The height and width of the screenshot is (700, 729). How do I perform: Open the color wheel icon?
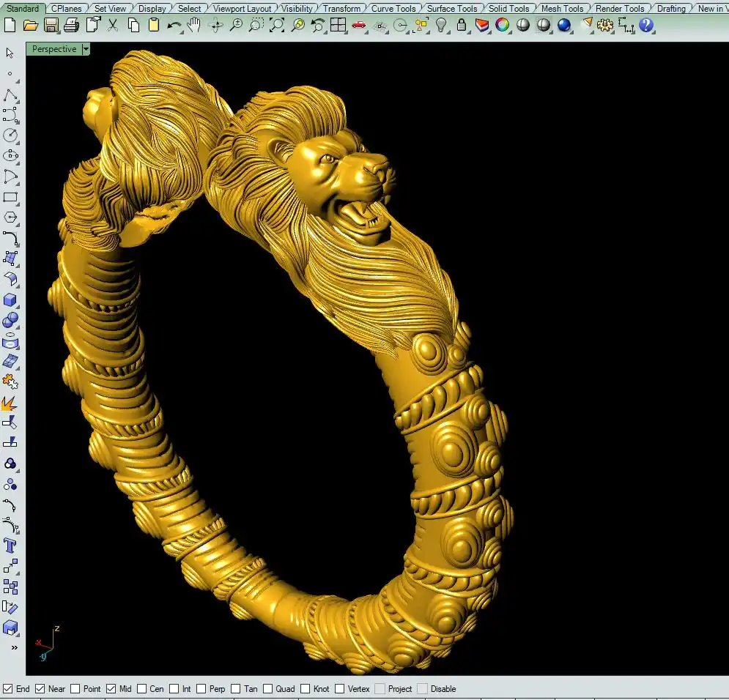click(x=502, y=26)
